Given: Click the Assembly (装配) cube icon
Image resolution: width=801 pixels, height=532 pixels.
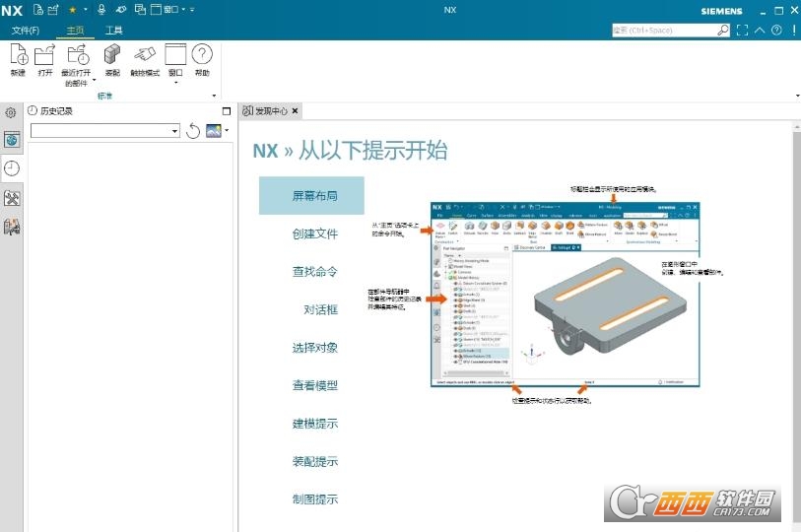Looking at the screenshot, I should (x=112, y=54).
